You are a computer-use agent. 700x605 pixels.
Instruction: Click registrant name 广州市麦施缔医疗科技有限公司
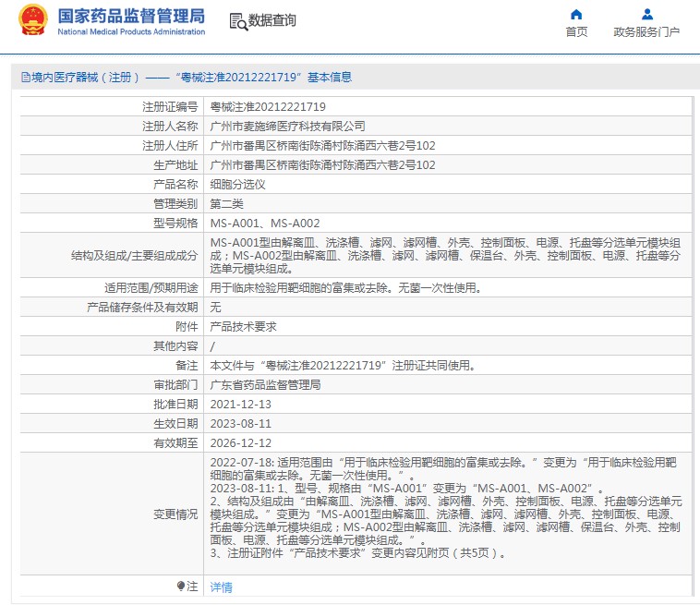[x=287, y=127]
